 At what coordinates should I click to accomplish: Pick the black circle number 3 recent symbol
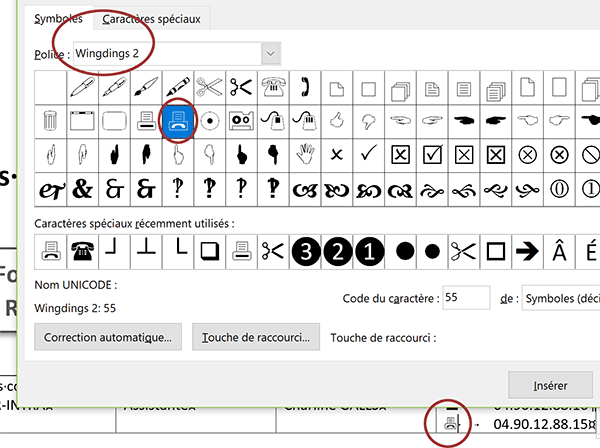tap(305, 252)
